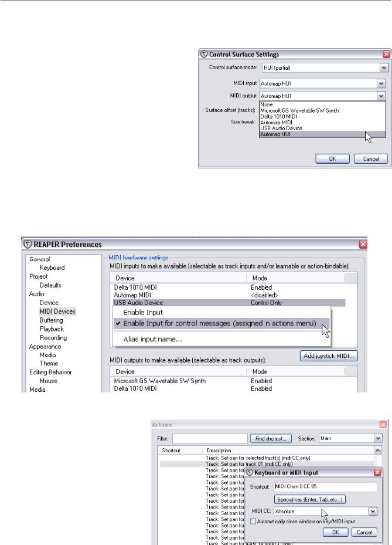Select USB Audio Device input row
The image size is (392, 545).
[x=229, y=303]
